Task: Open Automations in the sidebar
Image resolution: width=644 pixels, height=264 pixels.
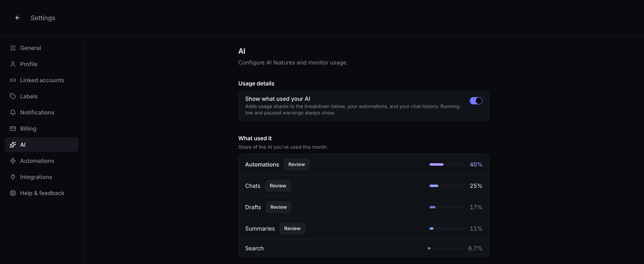Action: point(41,161)
